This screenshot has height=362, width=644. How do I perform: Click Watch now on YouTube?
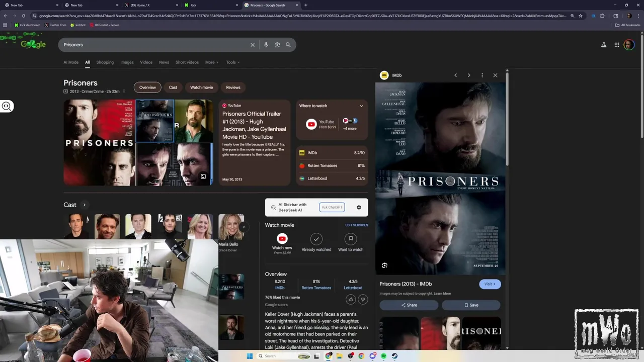click(282, 243)
